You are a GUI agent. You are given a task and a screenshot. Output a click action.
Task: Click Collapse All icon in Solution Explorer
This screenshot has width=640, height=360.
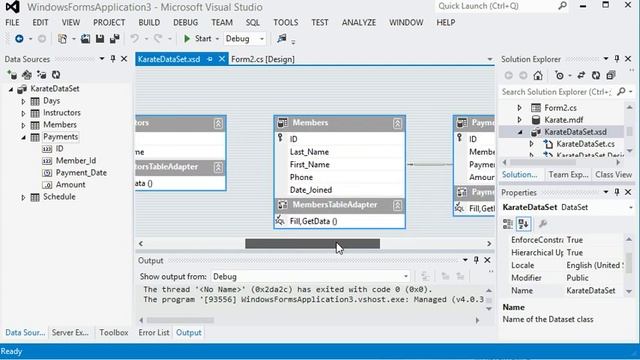(x=611, y=76)
